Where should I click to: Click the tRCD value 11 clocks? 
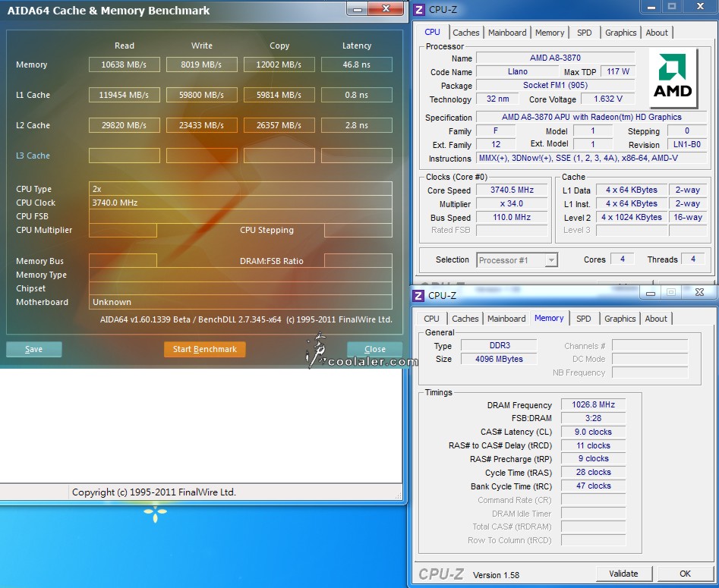tap(594, 445)
